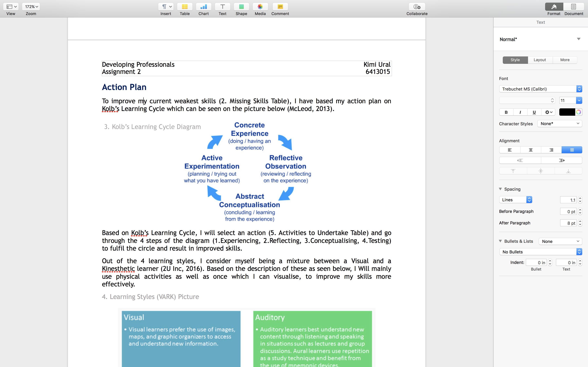Click the Collaborate icon
Screen dimensions: 588x367
417,7
